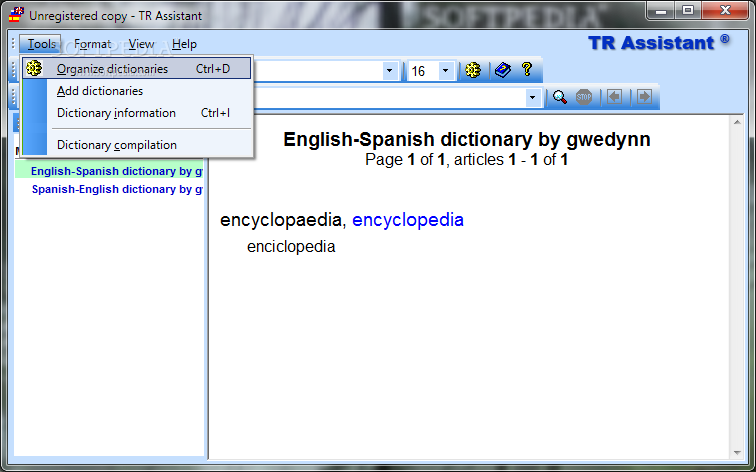Viewport: 756px width, 472px height.
Task: Click the word encyclopaedia in the article
Action: click(281, 220)
